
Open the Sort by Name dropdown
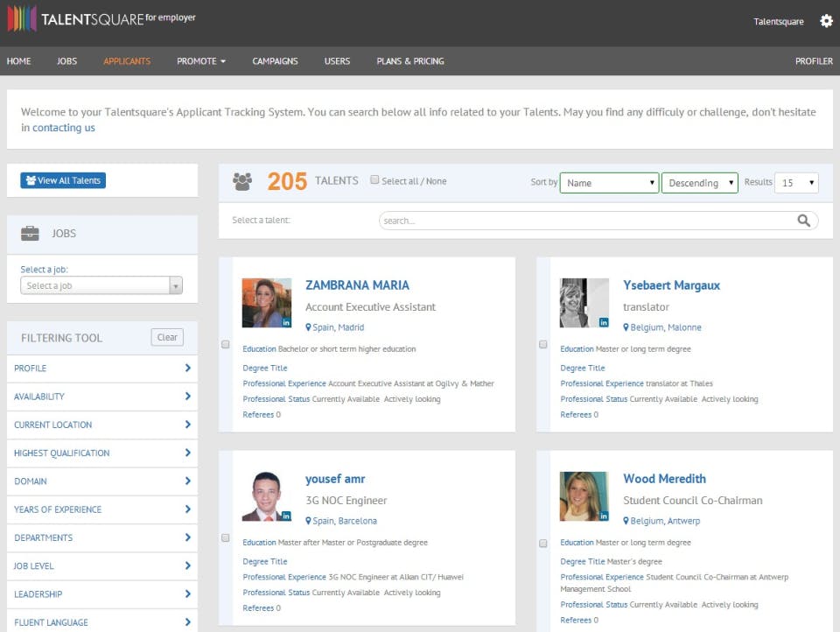point(609,183)
